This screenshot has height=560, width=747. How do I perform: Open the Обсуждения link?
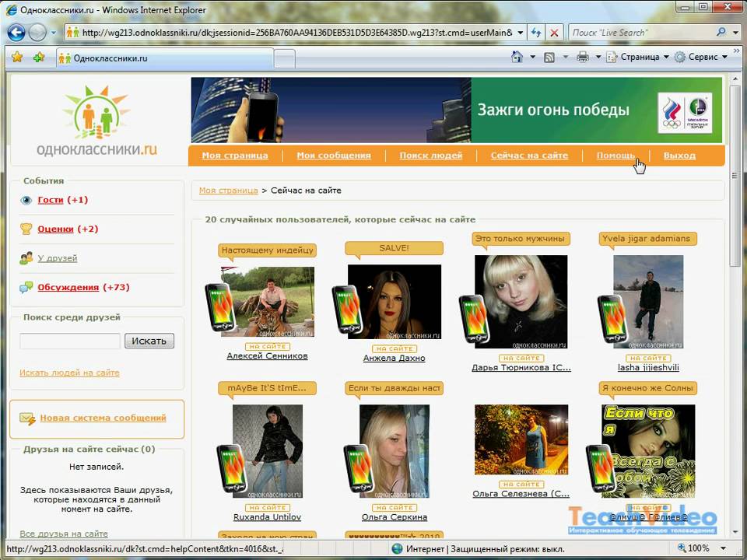click(68, 288)
